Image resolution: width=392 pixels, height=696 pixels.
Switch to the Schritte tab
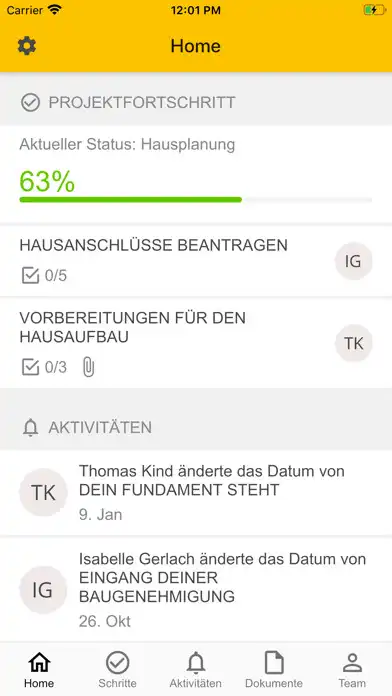[x=117, y=669]
